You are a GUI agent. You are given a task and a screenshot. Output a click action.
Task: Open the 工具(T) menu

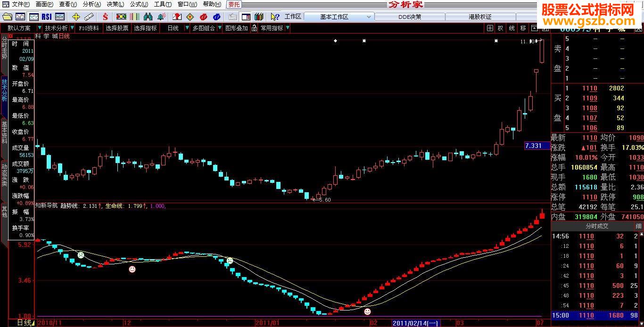163,4
